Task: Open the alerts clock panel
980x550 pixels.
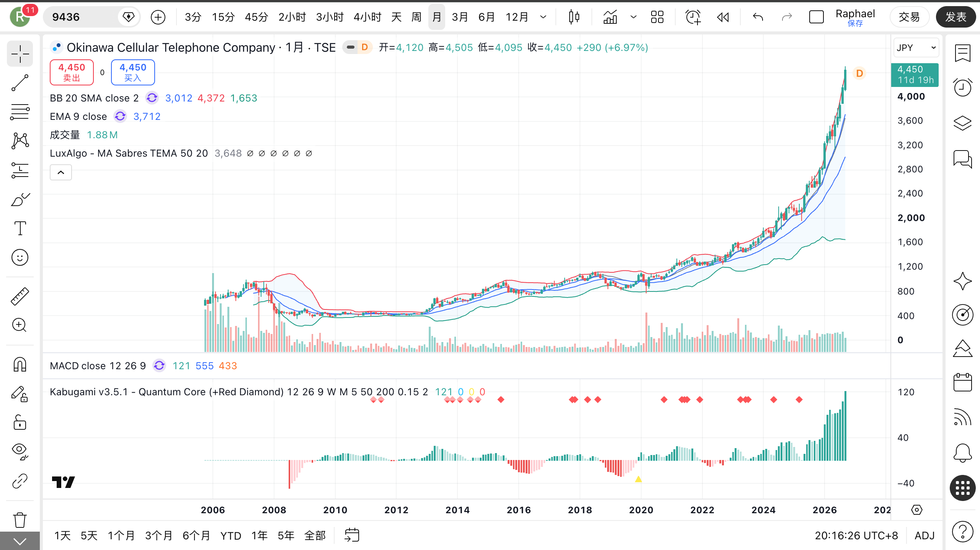Action: coord(962,88)
